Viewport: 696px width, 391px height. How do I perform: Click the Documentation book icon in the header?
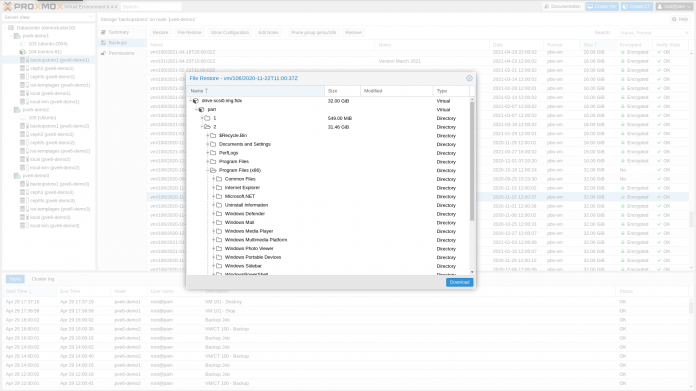click(547, 7)
